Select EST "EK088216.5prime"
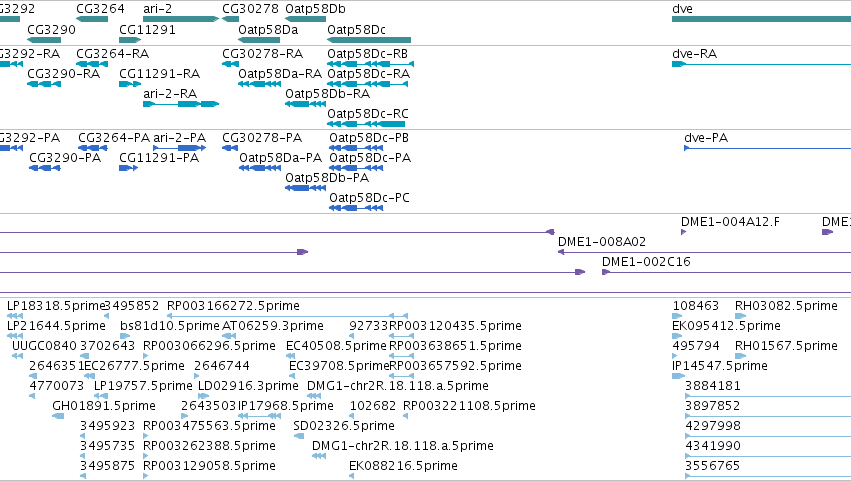Screen dimensions: 851x481 (x=403, y=466)
